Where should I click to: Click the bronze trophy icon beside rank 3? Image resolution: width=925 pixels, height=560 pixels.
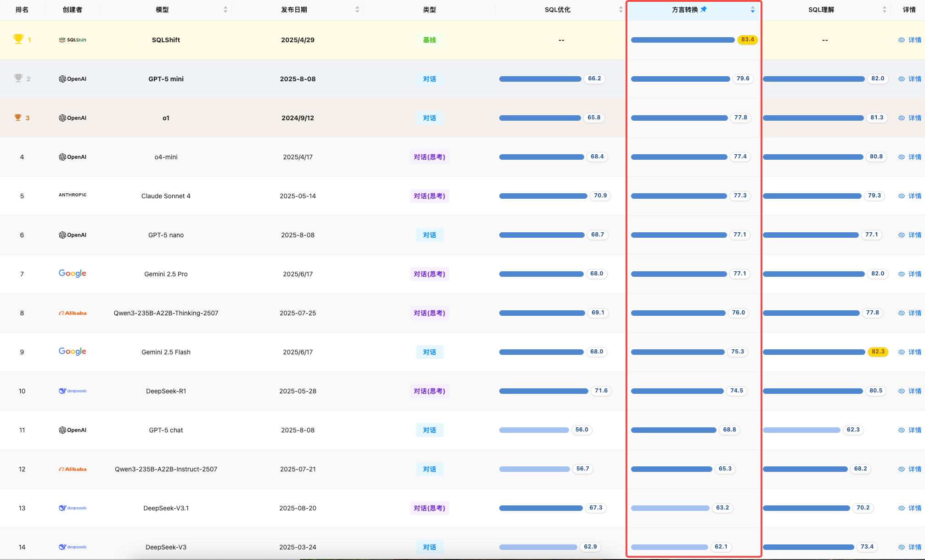click(18, 118)
